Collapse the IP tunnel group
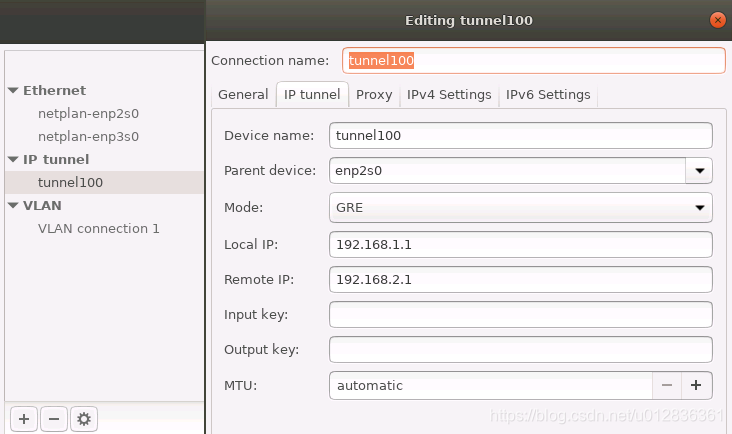The width and height of the screenshot is (732, 434). (13, 160)
